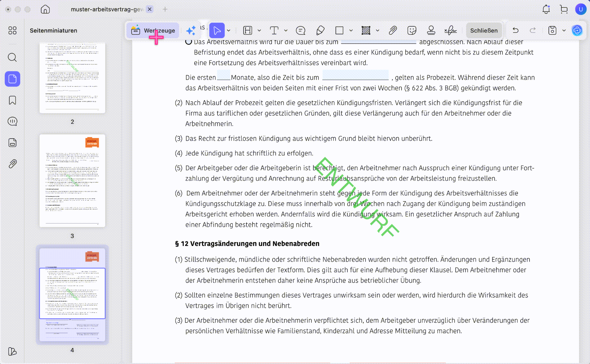Screen dimensions: 590x364
Task: Select page 3 thumbnail
Action: coord(72,181)
